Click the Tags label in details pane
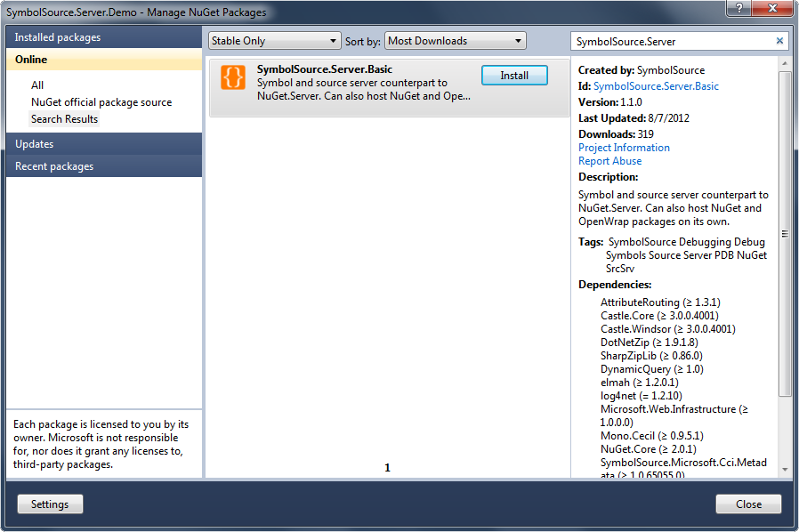This screenshot has height=532, width=799. [591, 242]
